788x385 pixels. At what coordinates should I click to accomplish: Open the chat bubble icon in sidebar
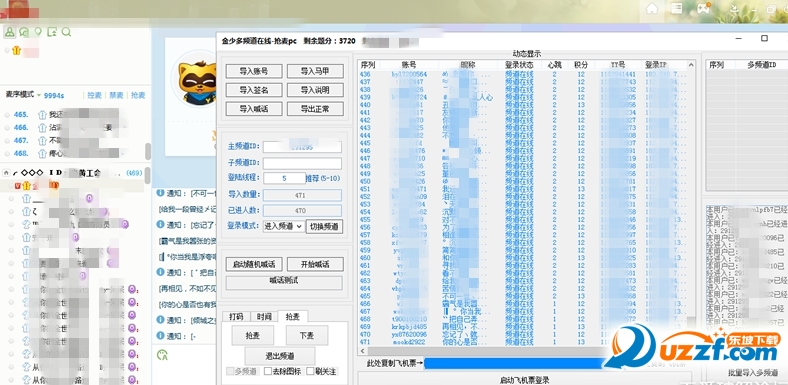click(x=24, y=32)
